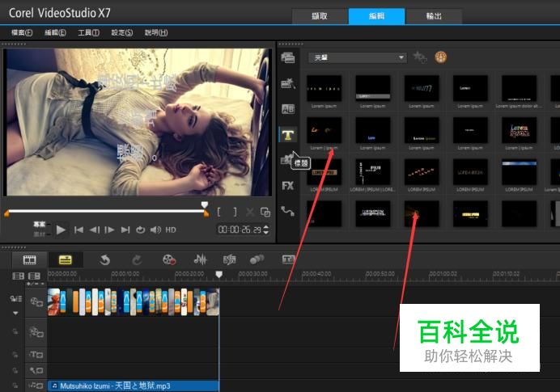Viewport: 560px width, 392px height.
Task: Click the mark-in bracket button
Action: [x=219, y=213]
